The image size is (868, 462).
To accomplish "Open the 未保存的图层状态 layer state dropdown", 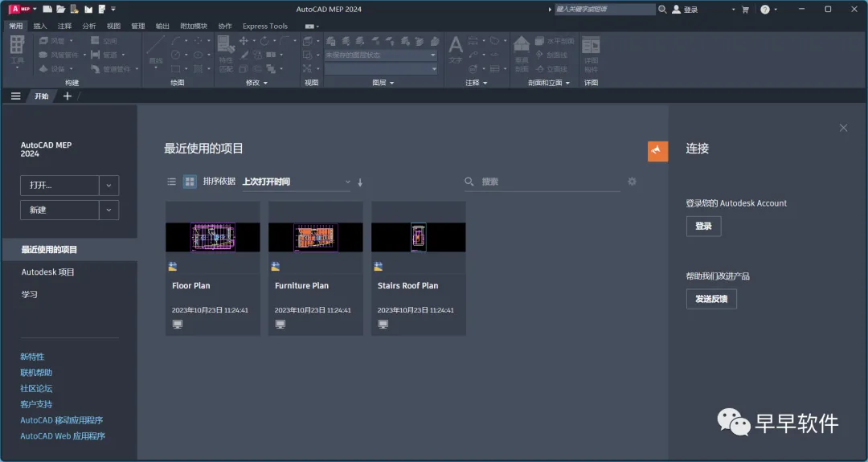I will 381,55.
